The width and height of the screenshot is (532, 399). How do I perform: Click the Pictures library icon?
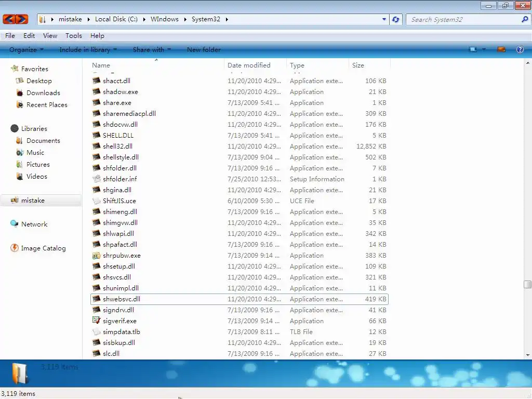[20, 165]
